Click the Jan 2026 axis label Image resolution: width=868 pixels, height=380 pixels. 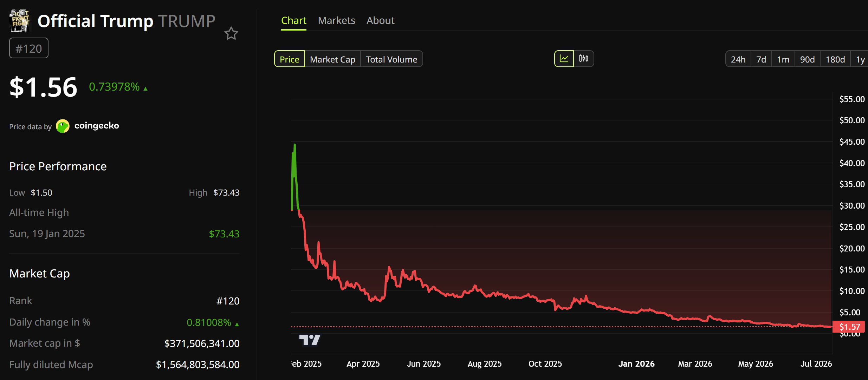click(x=636, y=363)
